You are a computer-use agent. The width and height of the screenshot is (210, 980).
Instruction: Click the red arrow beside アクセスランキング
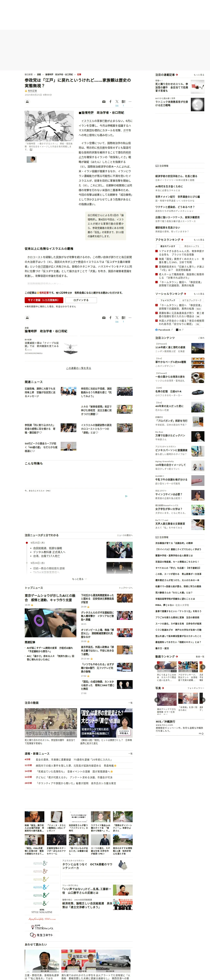[x=182, y=240]
